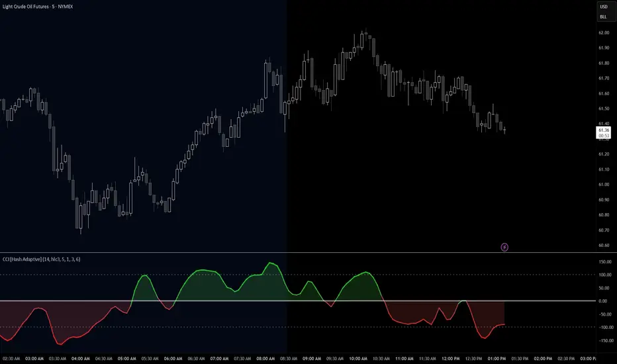Click the 61.00 price scale label
The width and height of the screenshot is (617, 364).
coord(604,185)
